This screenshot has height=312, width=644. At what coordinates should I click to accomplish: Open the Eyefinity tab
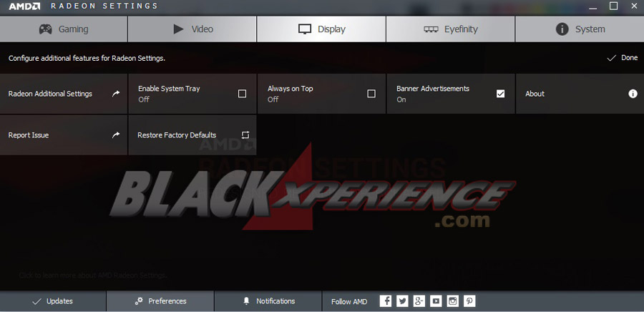[x=450, y=29]
